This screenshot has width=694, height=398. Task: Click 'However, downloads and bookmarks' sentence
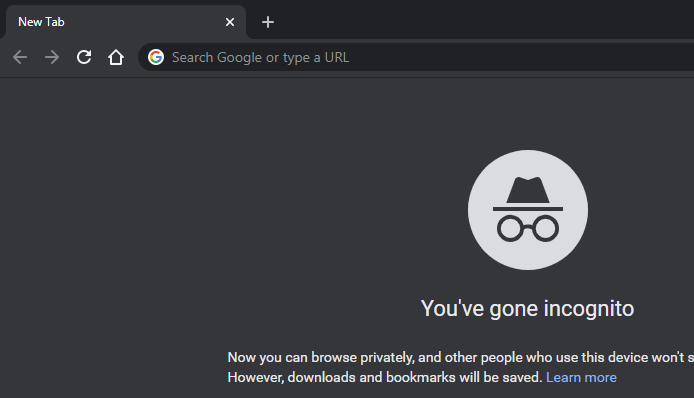385,377
